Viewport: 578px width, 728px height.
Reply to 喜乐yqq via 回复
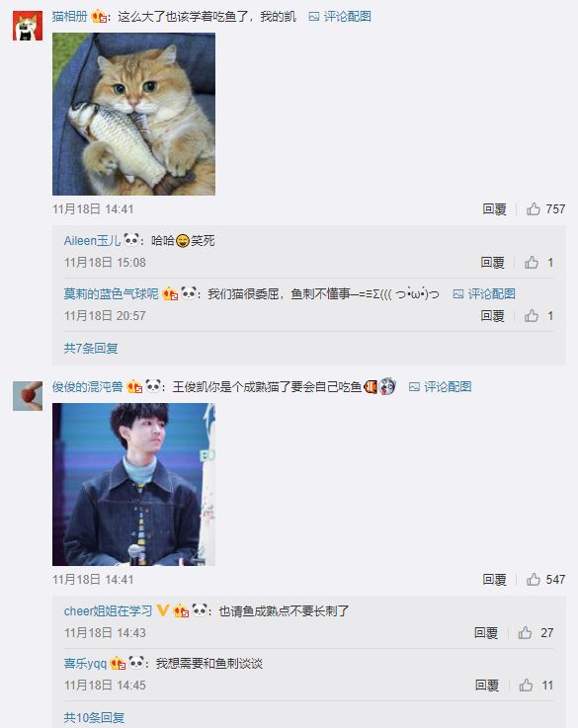(487, 685)
